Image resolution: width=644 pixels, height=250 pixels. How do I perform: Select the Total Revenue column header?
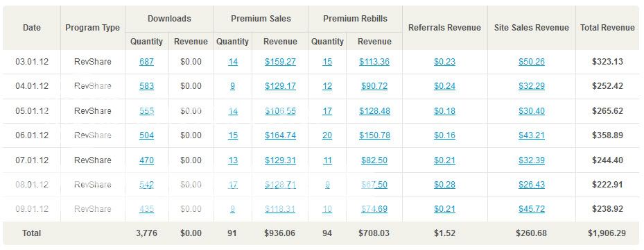(x=607, y=28)
